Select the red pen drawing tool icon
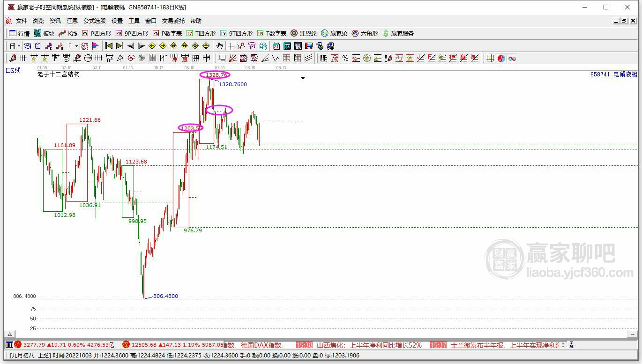642x364 pixels. tap(13, 58)
